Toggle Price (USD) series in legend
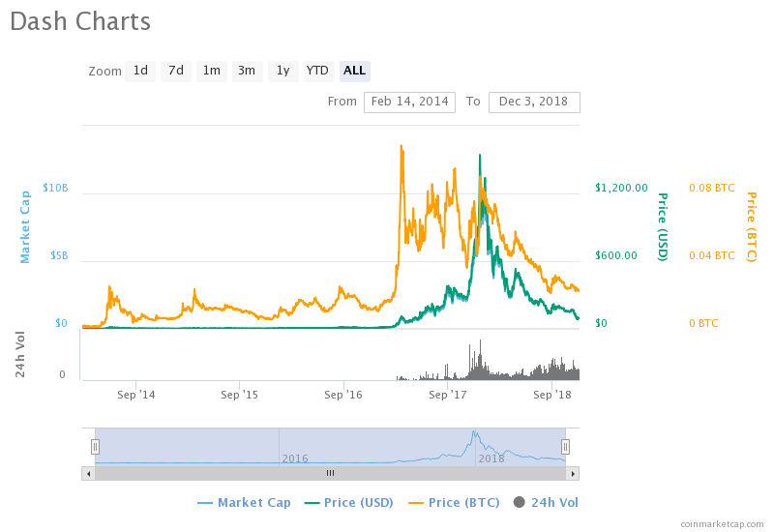The height and width of the screenshot is (532, 774). click(350, 502)
